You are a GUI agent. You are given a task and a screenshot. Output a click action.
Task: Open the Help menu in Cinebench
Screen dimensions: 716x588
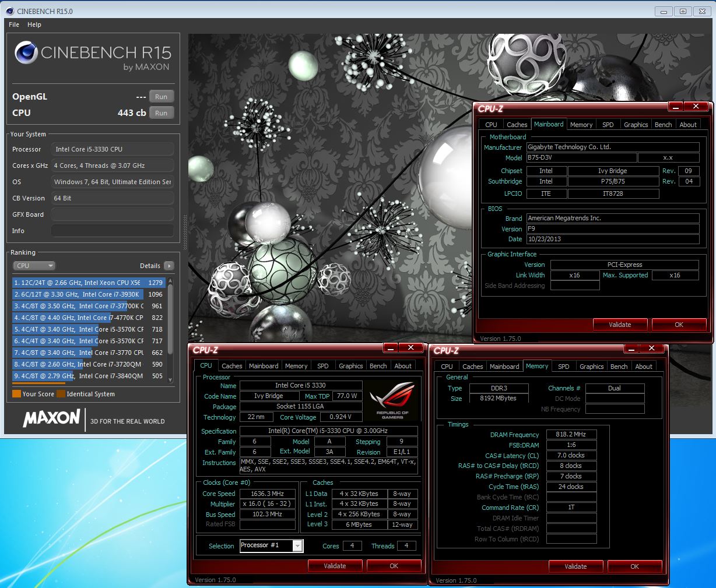point(34,24)
